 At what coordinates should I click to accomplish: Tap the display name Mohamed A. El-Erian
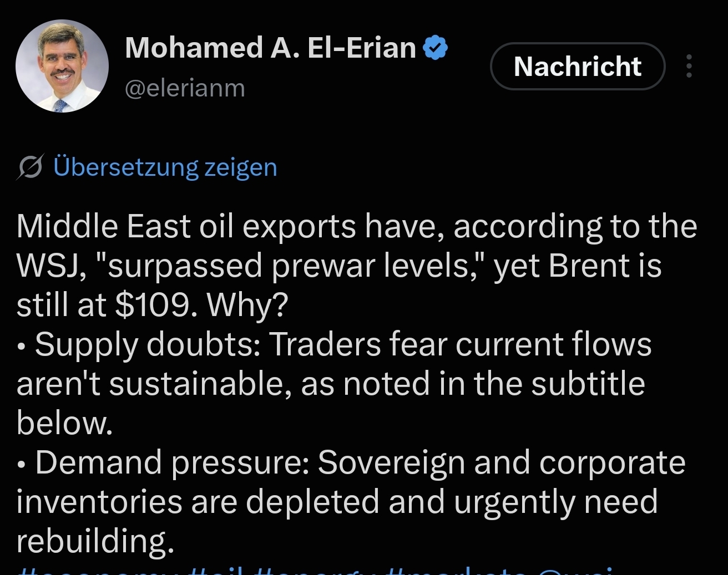pos(271,48)
